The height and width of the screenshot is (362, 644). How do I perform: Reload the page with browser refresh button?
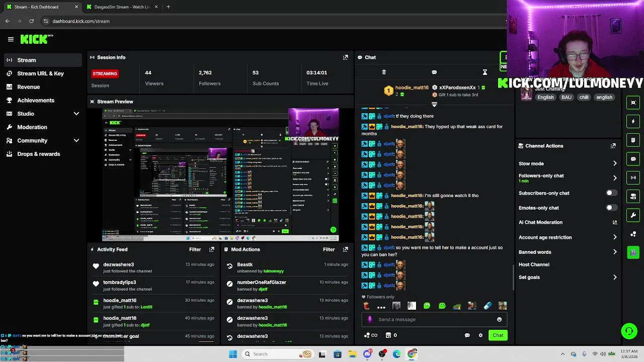click(31, 21)
